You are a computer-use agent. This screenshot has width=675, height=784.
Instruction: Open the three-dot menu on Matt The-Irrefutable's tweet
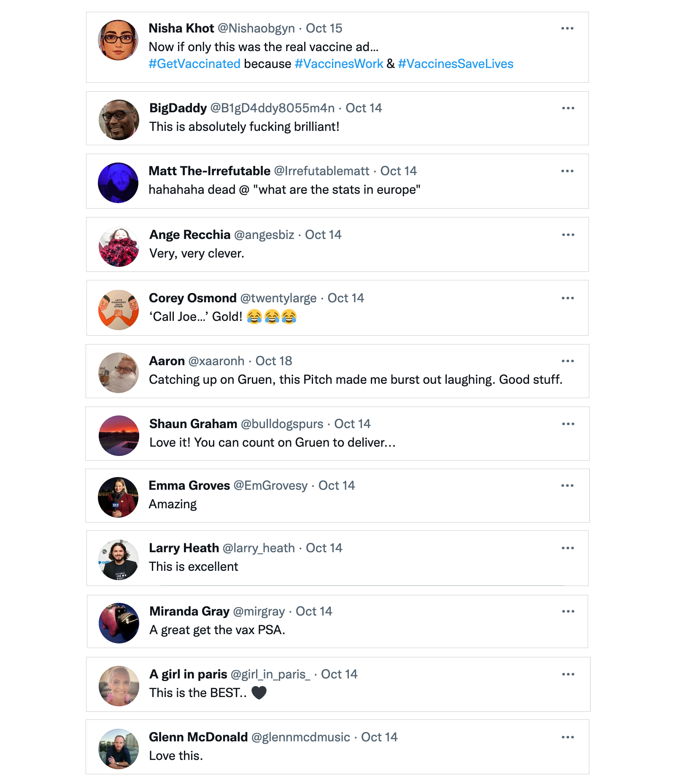tap(567, 171)
